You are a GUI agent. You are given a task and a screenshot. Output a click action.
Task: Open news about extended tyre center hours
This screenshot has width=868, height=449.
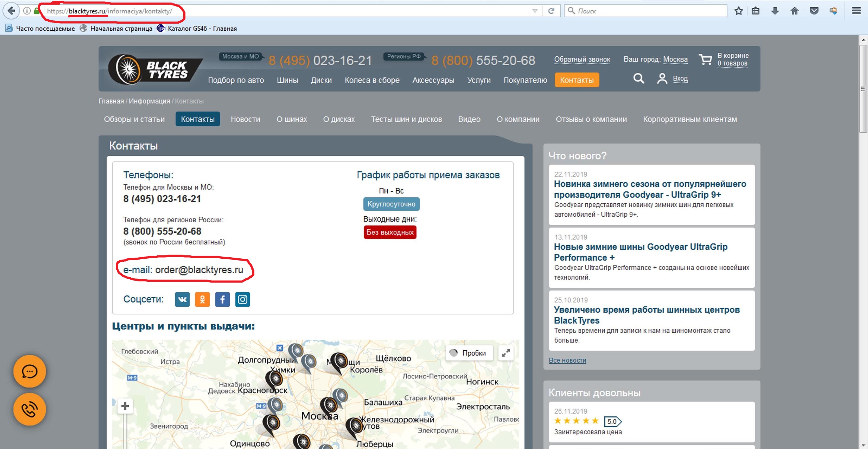coord(647,315)
